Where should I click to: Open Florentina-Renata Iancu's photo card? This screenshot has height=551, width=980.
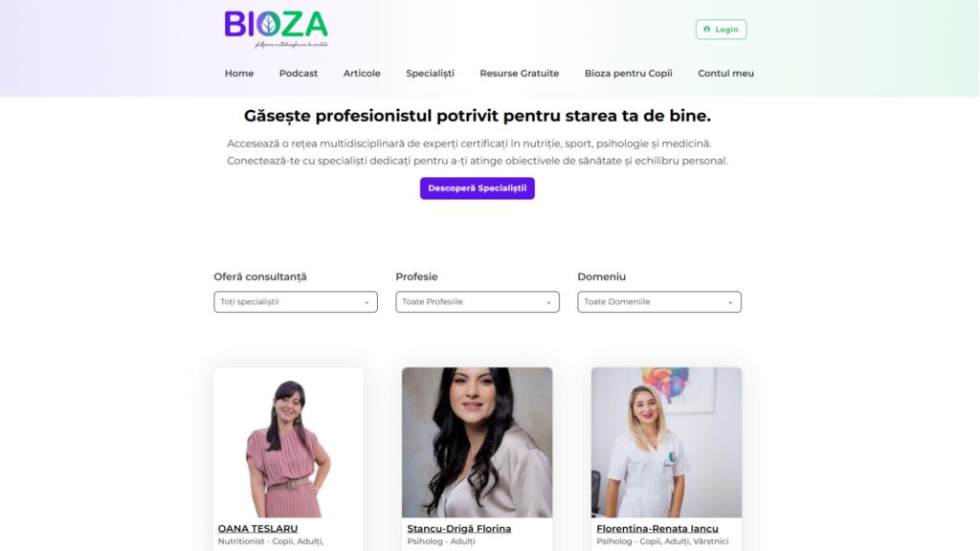(666, 442)
